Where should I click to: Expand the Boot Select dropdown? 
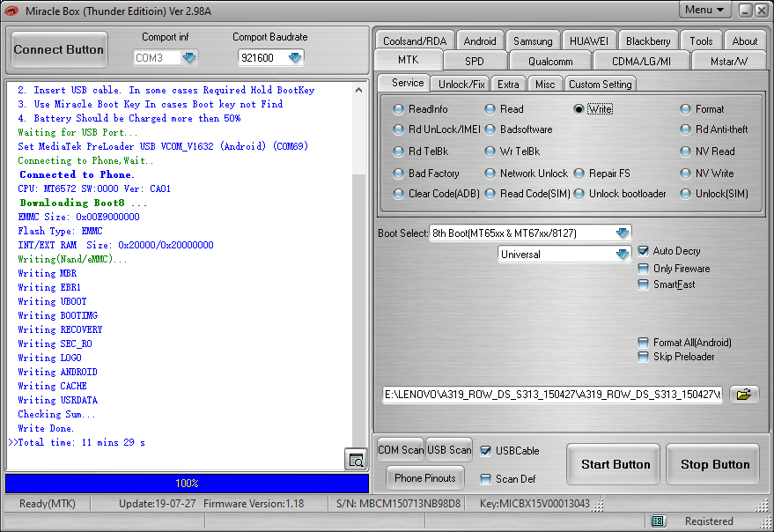point(623,233)
